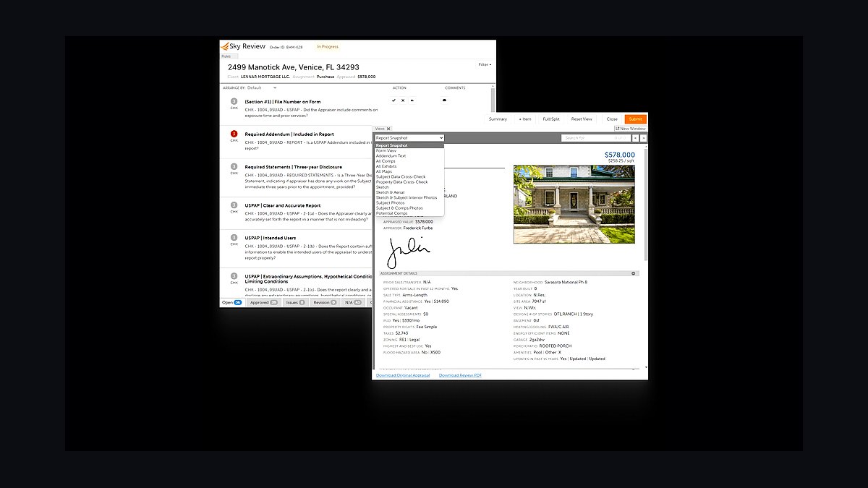Open the comment bubble for File Number rule
This screenshot has height=488, width=868.
point(444,100)
